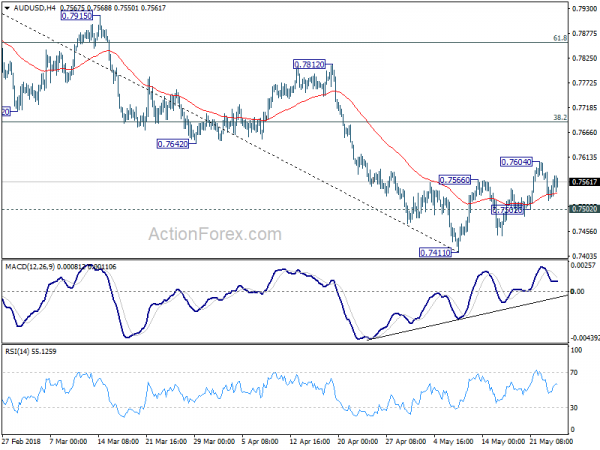Click the 4 May 16:00 date label

[453, 442]
